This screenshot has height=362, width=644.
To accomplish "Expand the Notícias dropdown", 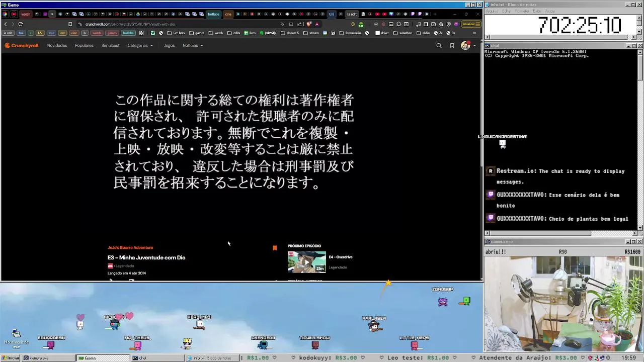I will click(193, 45).
